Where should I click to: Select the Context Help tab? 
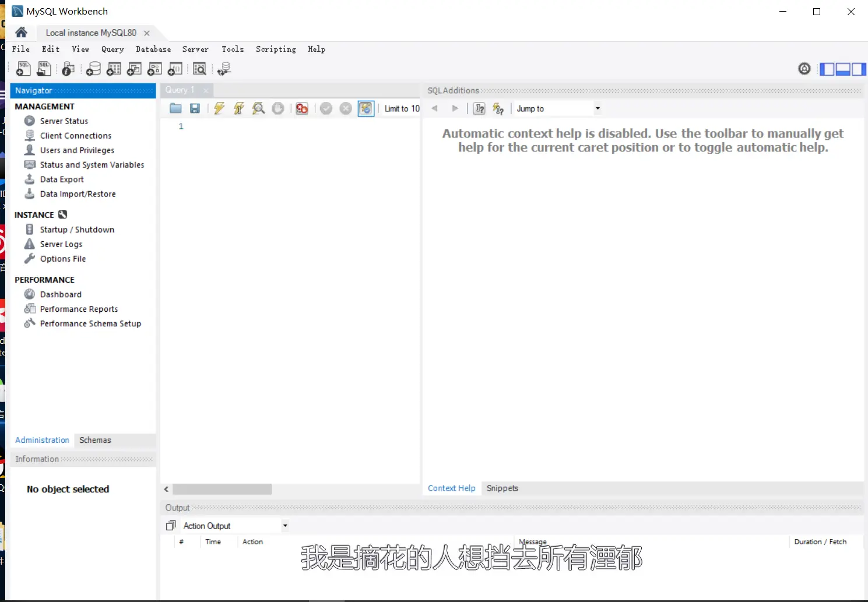coord(452,488)
